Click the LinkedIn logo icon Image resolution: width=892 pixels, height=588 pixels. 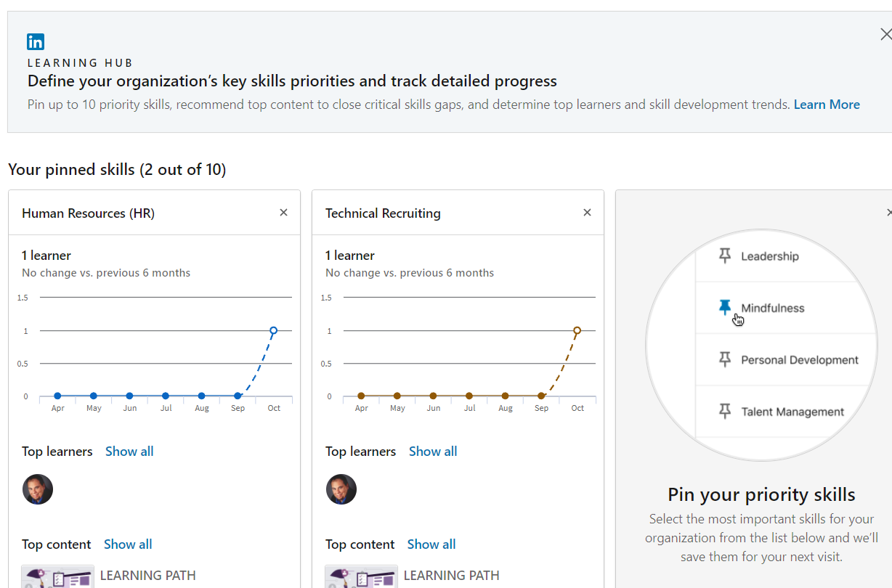[x=36, y=41]
